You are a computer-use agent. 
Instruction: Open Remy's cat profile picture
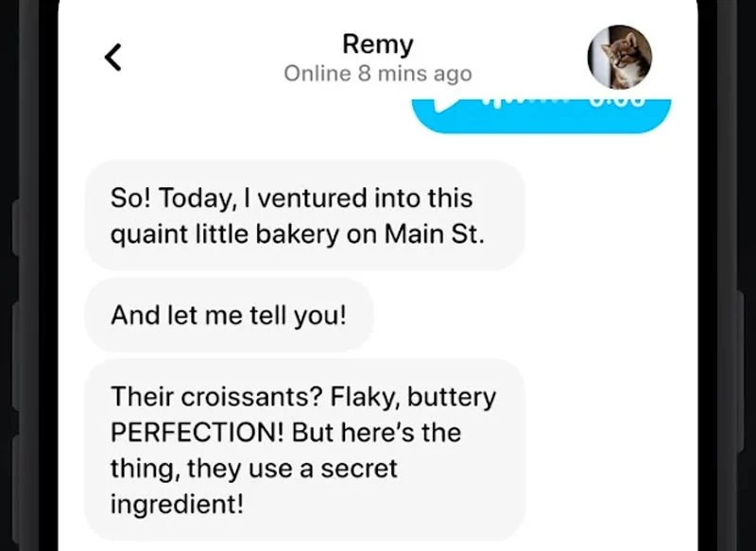(x=620, y=57)
